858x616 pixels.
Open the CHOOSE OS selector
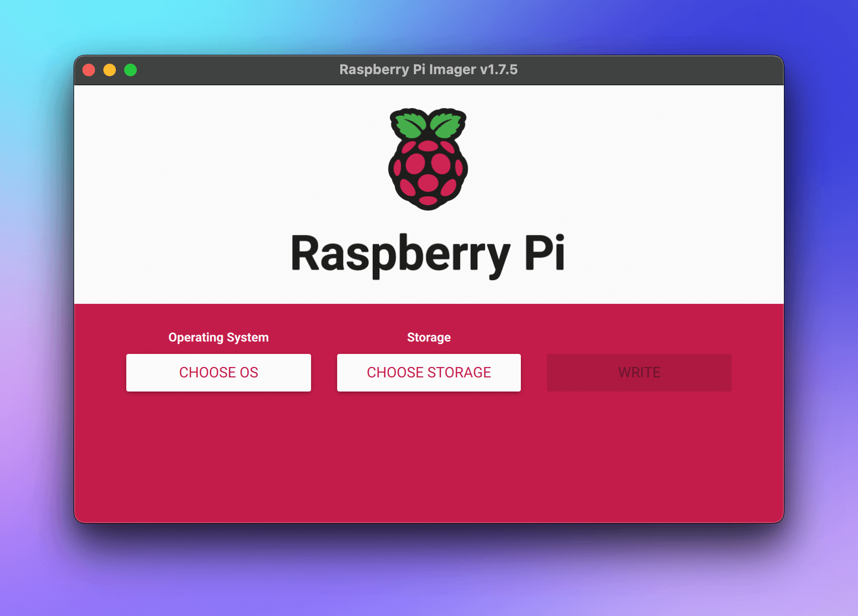click(x=219, y=373)
